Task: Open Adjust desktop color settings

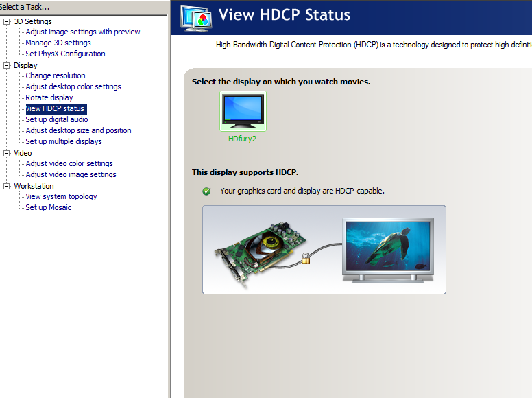Action: (x=73, y=86)
